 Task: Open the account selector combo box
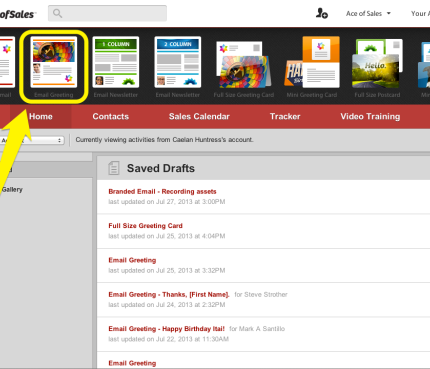pyautogui.click(x=32, y=140)
